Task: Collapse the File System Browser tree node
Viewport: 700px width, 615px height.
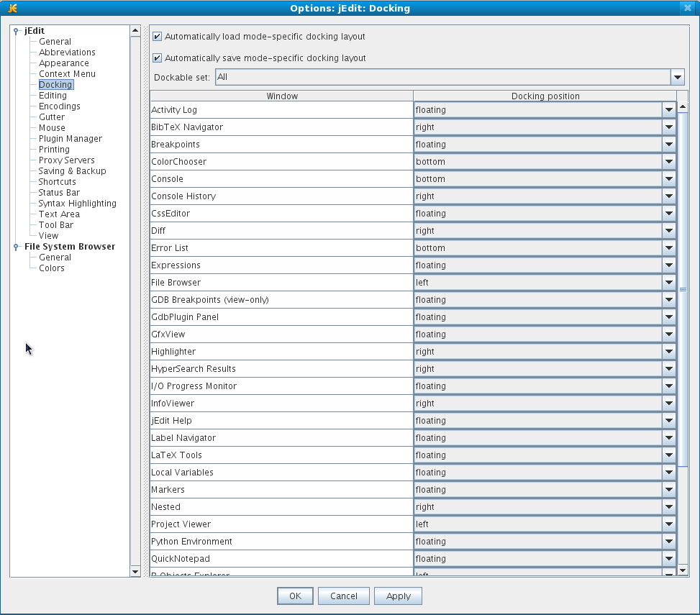Action: (x=16, y=247)
